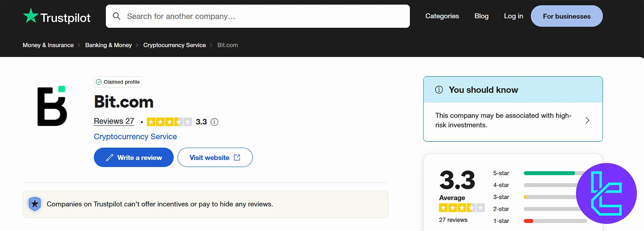The width and height of the screenshot is (644, 231).
Task: Open the Log in page
Action: [513, 16]
